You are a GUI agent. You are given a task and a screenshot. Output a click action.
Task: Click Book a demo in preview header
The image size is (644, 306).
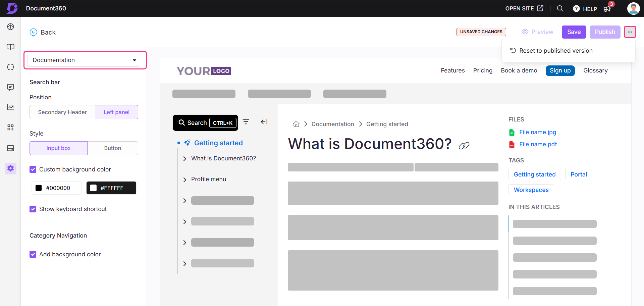[519, 70]
